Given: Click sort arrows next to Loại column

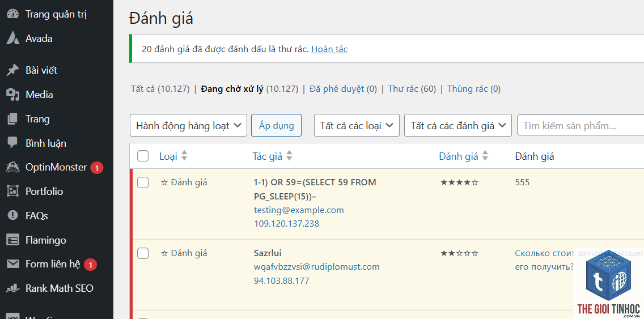Looking at the screenshot, I should [x=184, y=156].
